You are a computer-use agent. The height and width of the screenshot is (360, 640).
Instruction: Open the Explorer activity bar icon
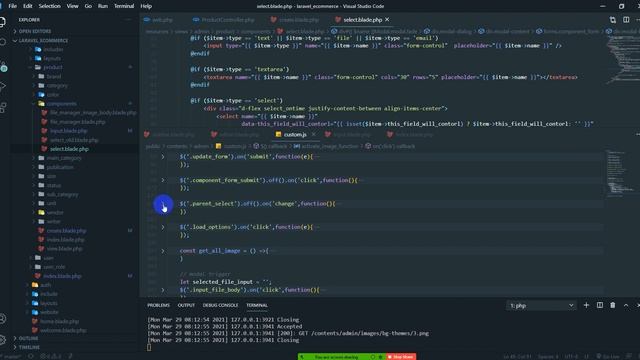2,22
